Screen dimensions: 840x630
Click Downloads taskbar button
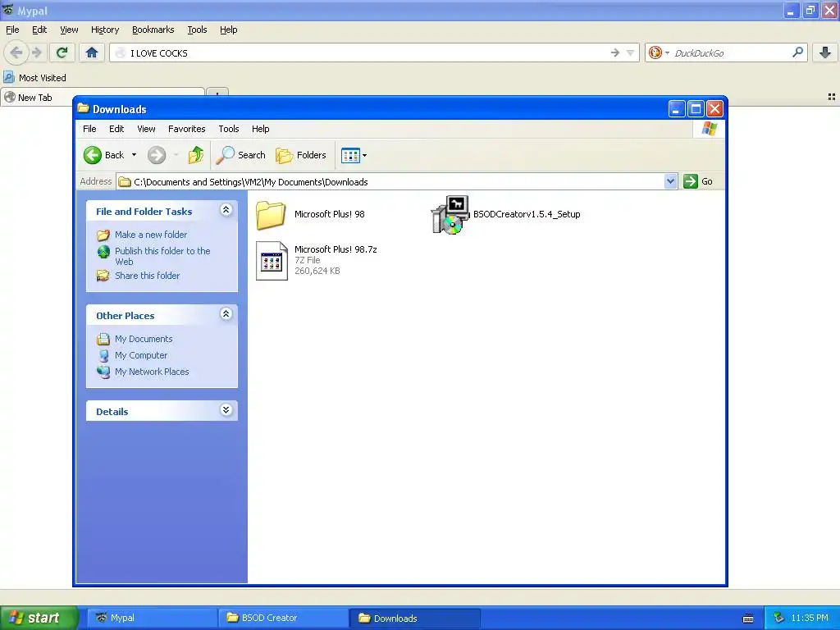414,619
